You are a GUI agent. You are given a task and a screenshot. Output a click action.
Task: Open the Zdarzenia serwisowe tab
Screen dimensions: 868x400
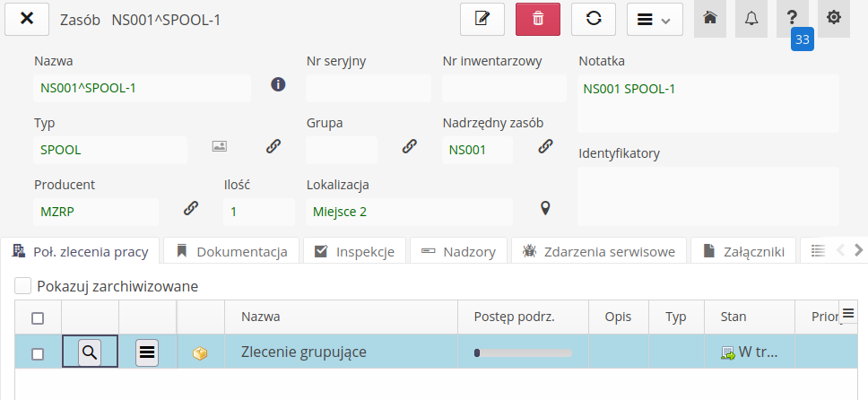click(600, 252)
